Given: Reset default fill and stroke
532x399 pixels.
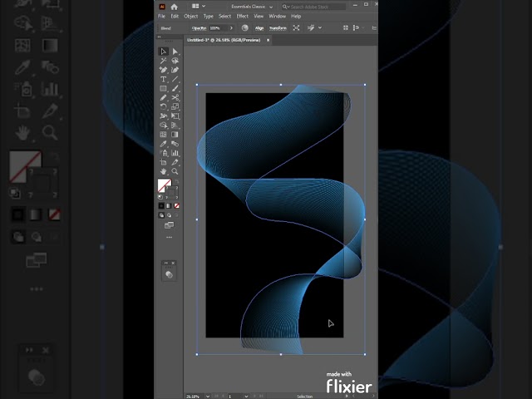Looking at the screenshot, I should (x=160, y=197).
